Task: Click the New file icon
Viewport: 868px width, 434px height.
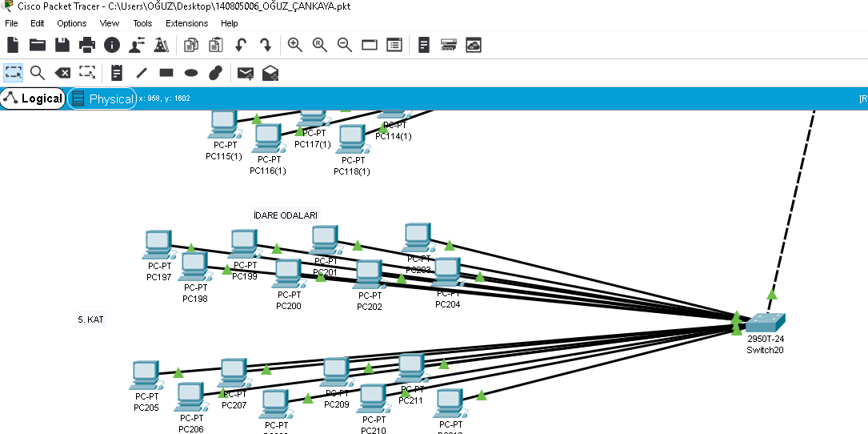Action: click(x=13, y=45)
